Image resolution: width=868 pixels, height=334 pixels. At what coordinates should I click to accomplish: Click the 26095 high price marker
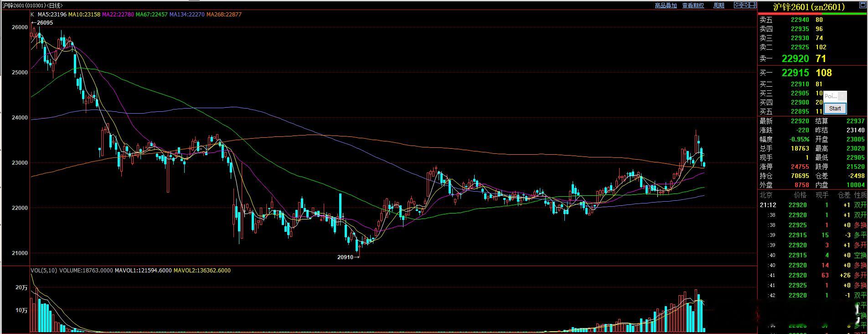coord(42,22)
